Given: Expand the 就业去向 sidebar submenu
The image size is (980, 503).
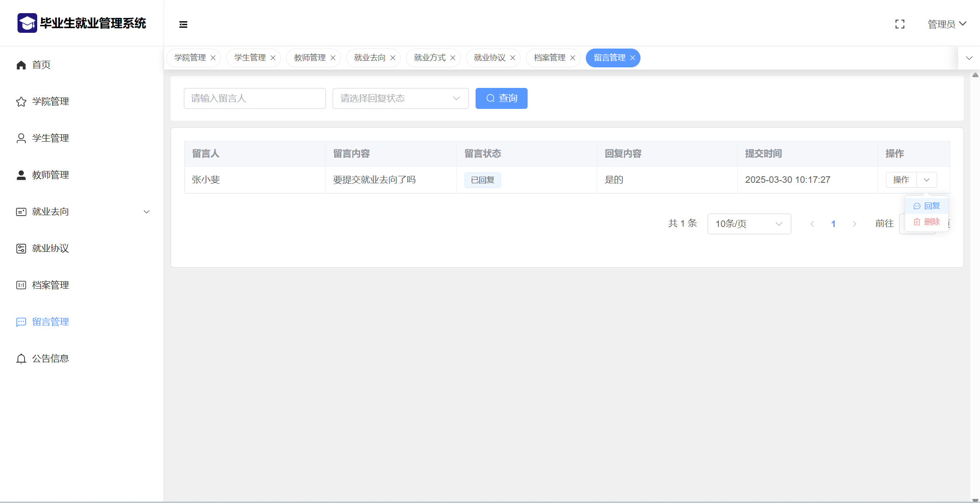Looking at the screenshot, I should 147,212.
